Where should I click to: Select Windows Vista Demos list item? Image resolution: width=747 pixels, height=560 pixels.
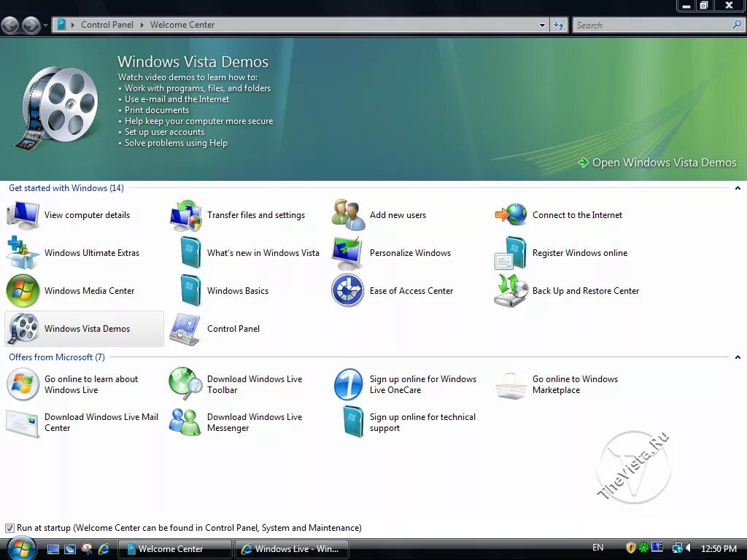[x=84, y=329]
